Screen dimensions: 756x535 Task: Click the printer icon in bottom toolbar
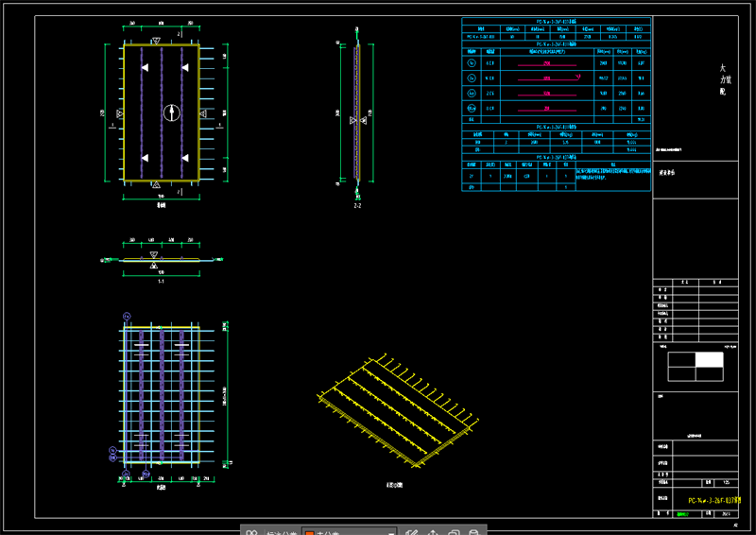[474, 532]
